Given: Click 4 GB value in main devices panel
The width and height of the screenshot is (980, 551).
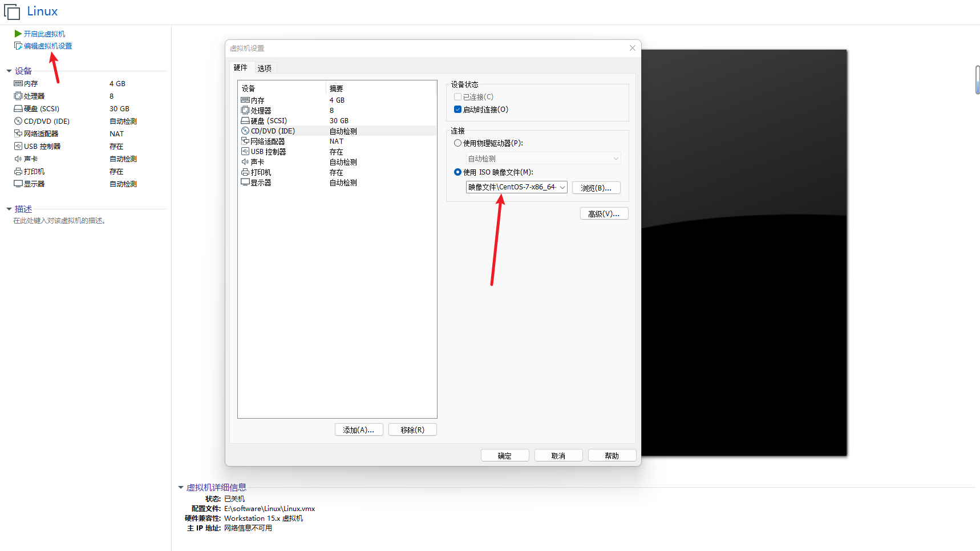Looking at the screenshot, I should (118, 84).
